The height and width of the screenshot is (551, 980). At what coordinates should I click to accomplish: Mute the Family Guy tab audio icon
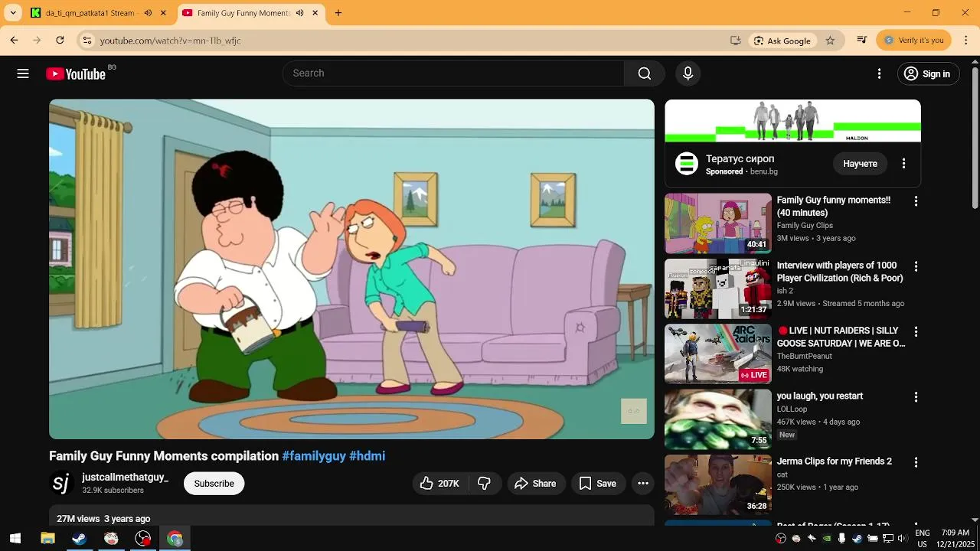point(299,13)
